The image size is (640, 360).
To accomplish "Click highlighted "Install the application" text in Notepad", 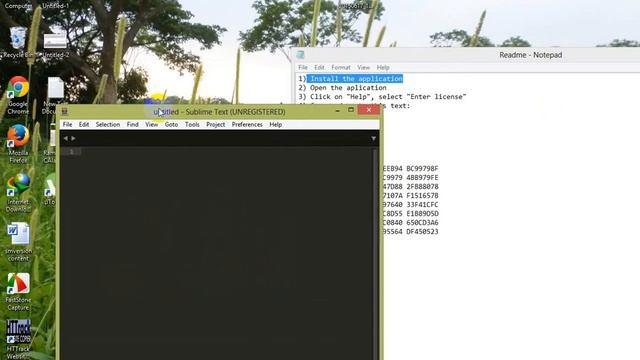I will [x=355, y=79].
